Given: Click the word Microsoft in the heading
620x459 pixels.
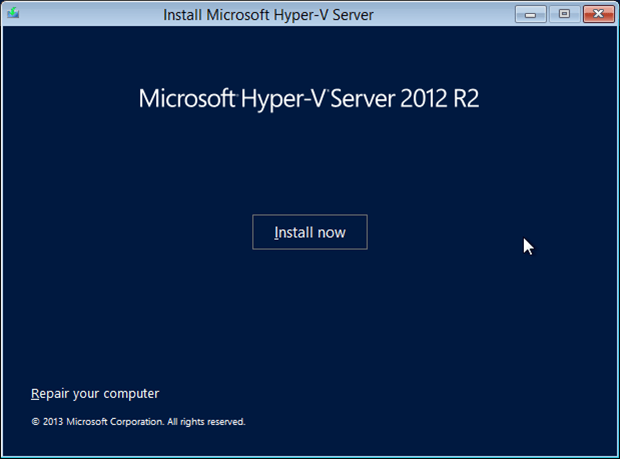Looking at the screenshot, I should coord(185,99).
